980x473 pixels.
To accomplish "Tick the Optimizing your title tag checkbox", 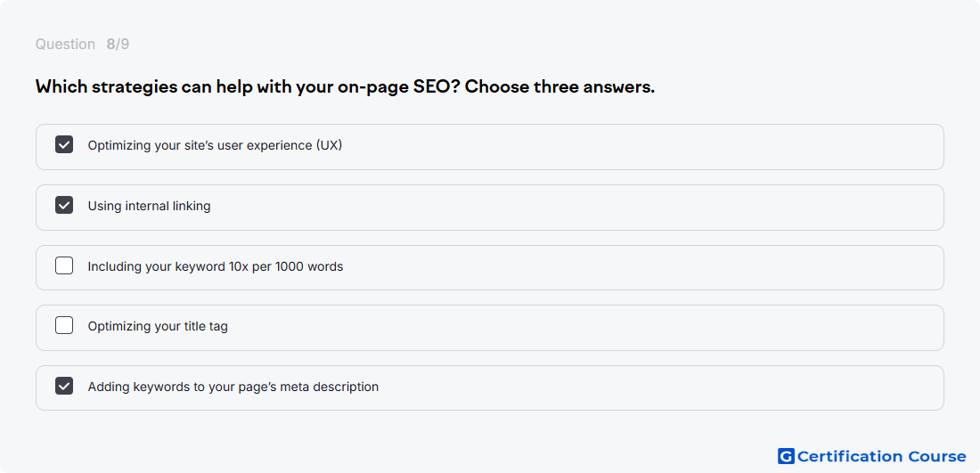I will 64,325.
